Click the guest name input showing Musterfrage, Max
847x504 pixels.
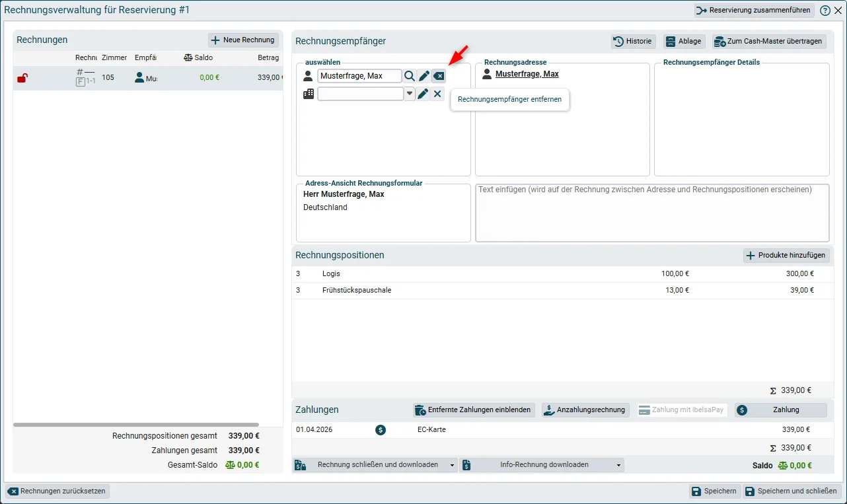coord(359,76)
